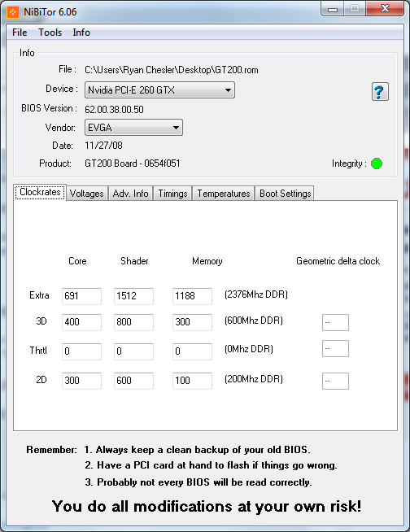Click the 2D Shader field showing 600
The height and width of the screenshot is (532, 410).
133,381
